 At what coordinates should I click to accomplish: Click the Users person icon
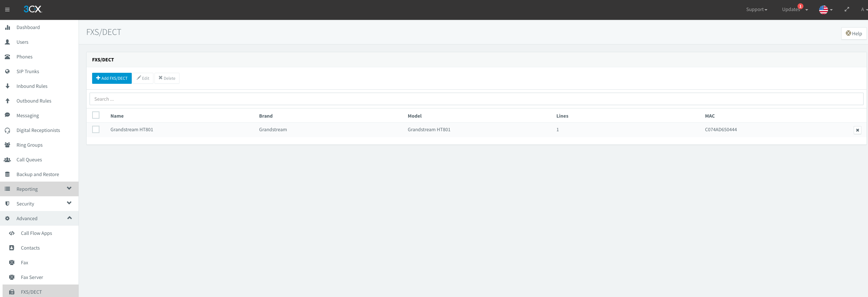coord(7,42)
